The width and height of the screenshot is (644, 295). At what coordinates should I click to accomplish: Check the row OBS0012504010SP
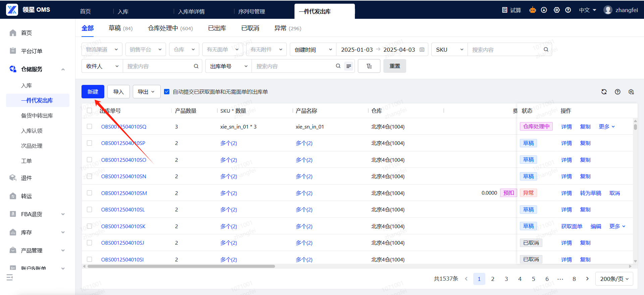click(x=89, y=143)
